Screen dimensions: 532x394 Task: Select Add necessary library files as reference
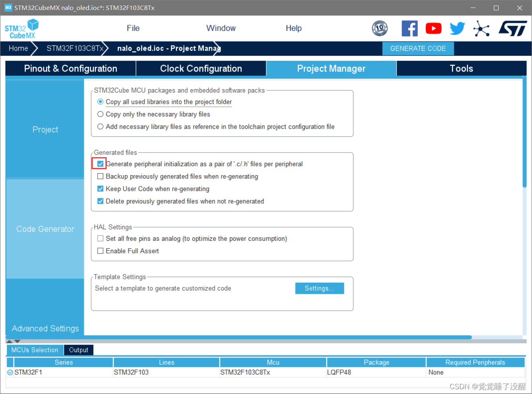[x=100, y=127]
